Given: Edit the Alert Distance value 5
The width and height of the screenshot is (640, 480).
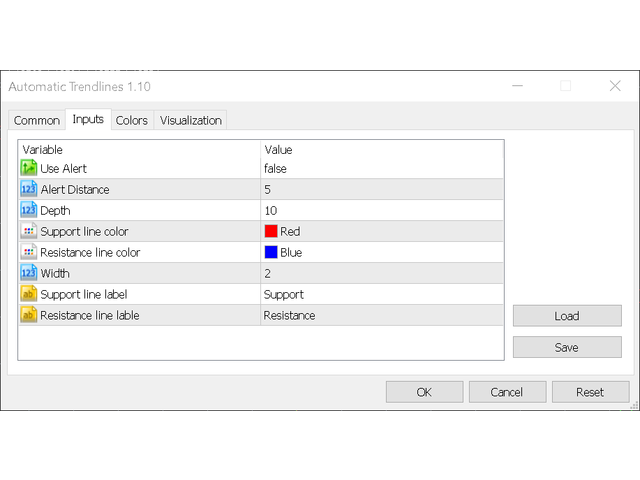Looking at the screenshot, I should tap(382, 189).
